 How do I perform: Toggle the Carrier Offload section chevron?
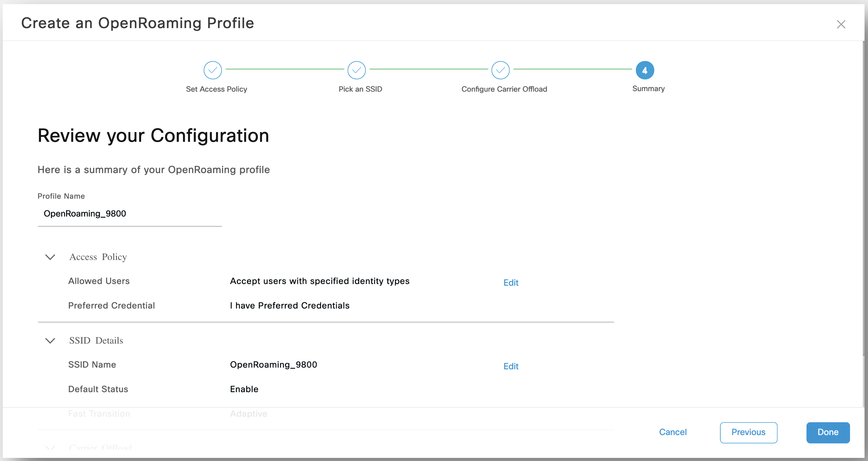(50, 448)
